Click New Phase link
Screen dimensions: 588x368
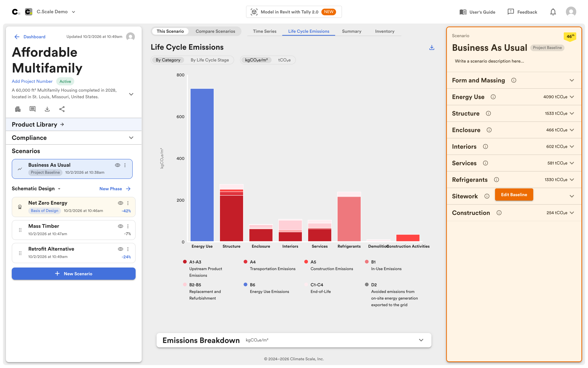point(115,189)
